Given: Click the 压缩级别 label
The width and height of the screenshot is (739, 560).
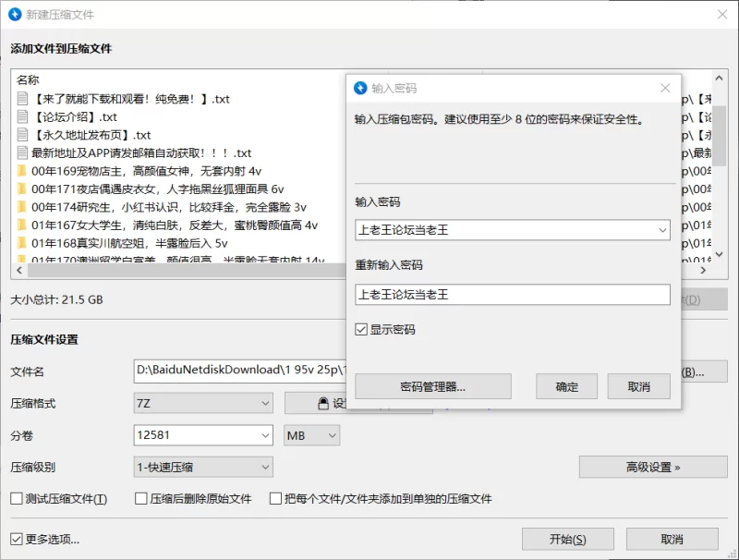Looking at the screenshot, I should click(33, 468).
